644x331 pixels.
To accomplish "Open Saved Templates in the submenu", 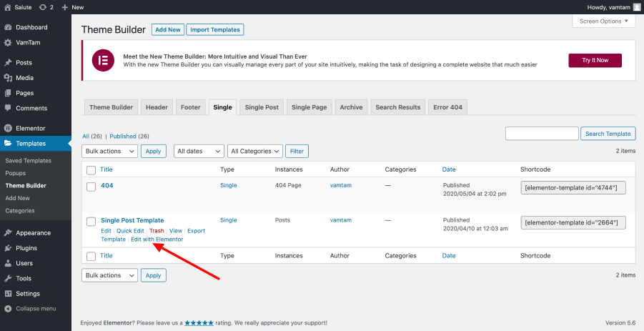I will 29,161.
